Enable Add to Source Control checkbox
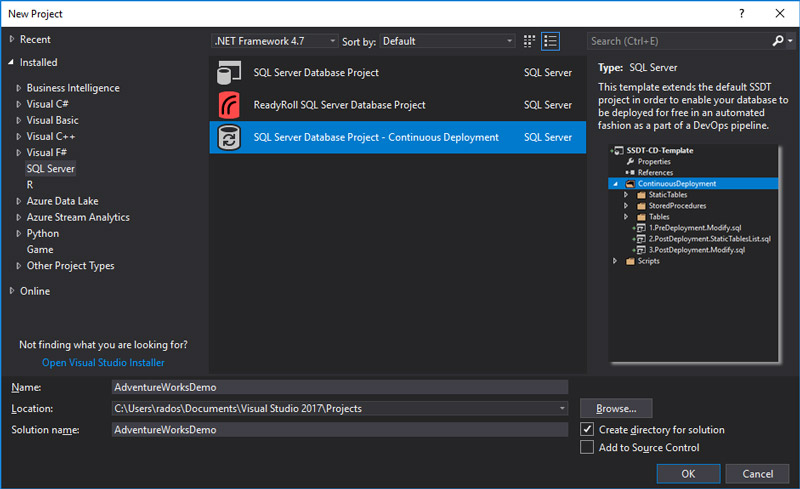800x489 pixels. 587,447
